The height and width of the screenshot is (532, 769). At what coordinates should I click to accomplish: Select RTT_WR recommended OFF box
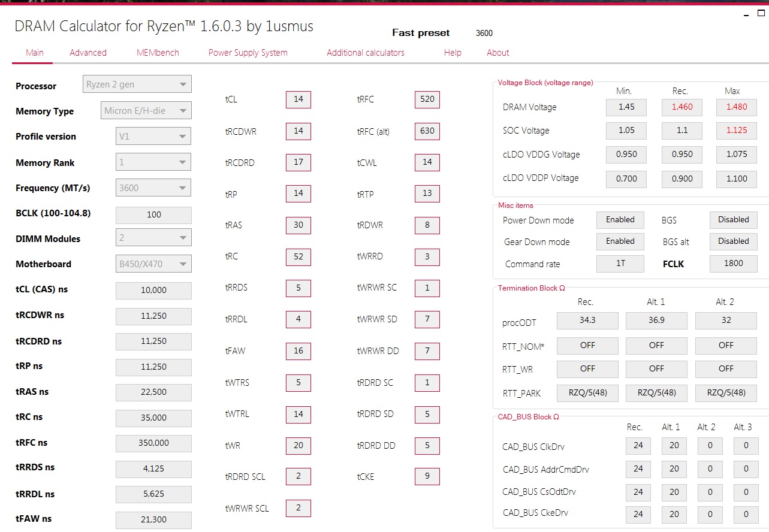click(587, 369)
